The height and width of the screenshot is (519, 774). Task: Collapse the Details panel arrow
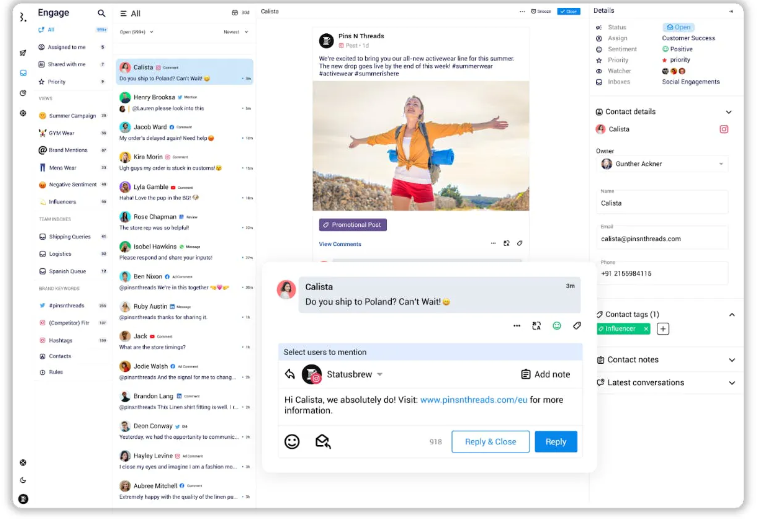click(731, 11)
